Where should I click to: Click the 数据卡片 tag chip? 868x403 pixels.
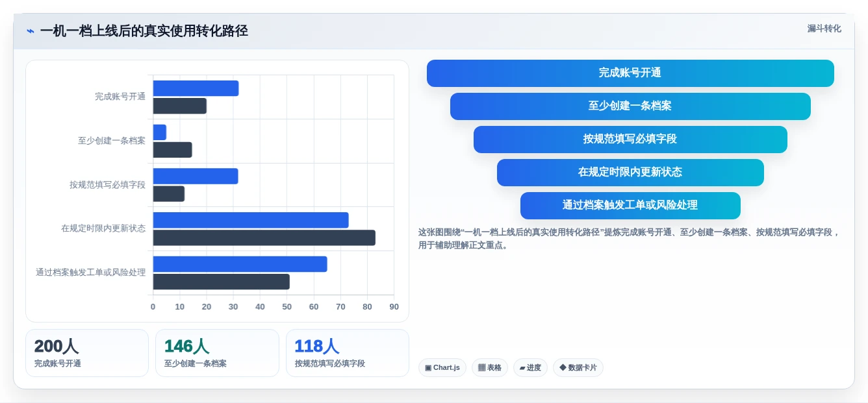click(x=578, y=368)
